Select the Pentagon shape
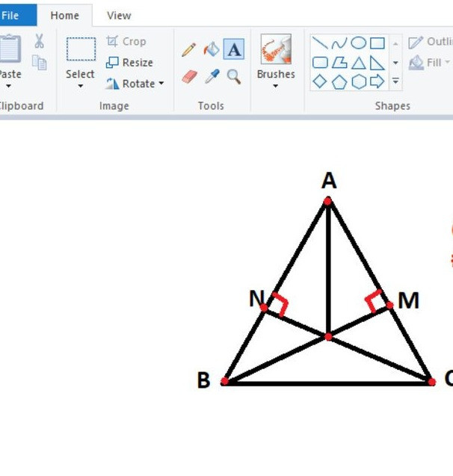This screenshot has width=453, height=476. coord(339,81)
